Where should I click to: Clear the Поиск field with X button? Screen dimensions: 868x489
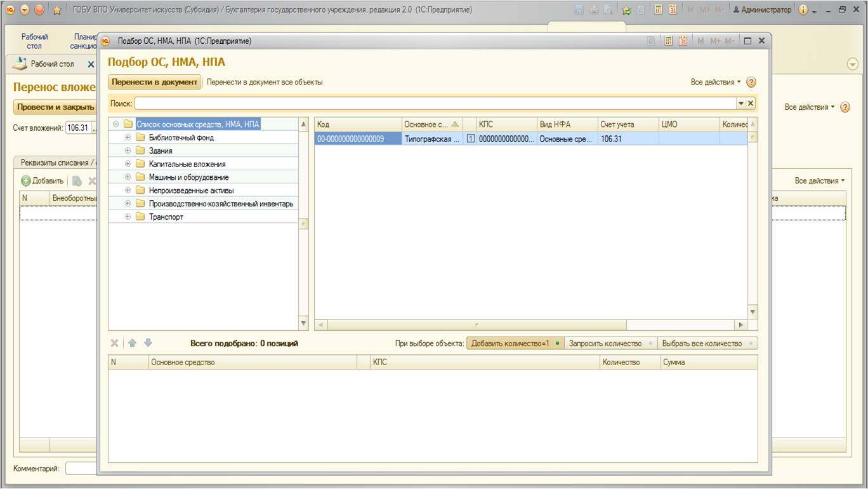(x=751, y=103)
